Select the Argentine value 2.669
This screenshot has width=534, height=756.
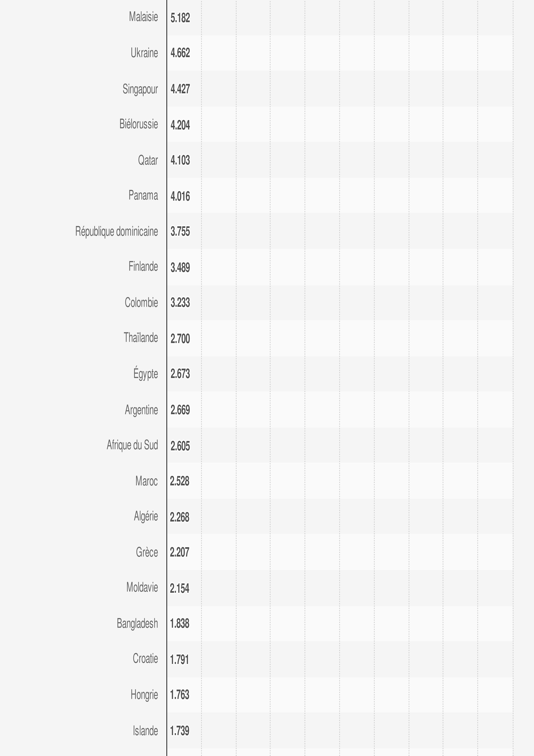180,410
